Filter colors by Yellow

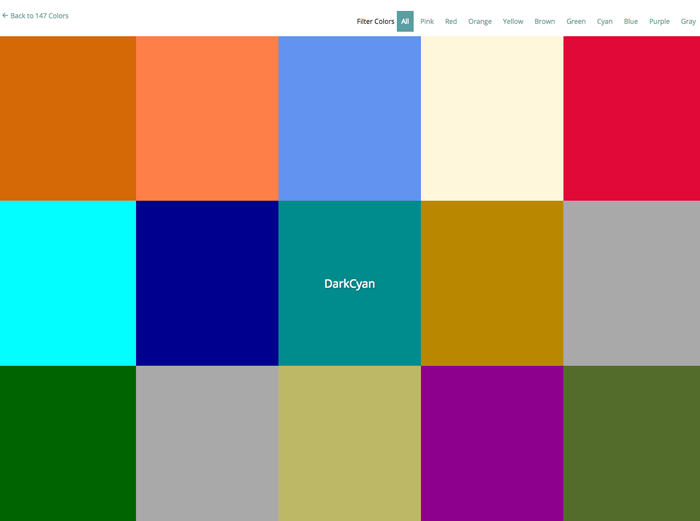tap(513, 21)
